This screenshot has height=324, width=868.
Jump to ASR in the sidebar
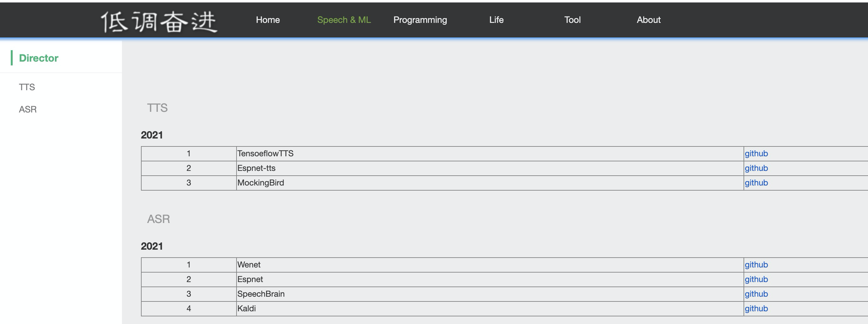tap(28, 109)
